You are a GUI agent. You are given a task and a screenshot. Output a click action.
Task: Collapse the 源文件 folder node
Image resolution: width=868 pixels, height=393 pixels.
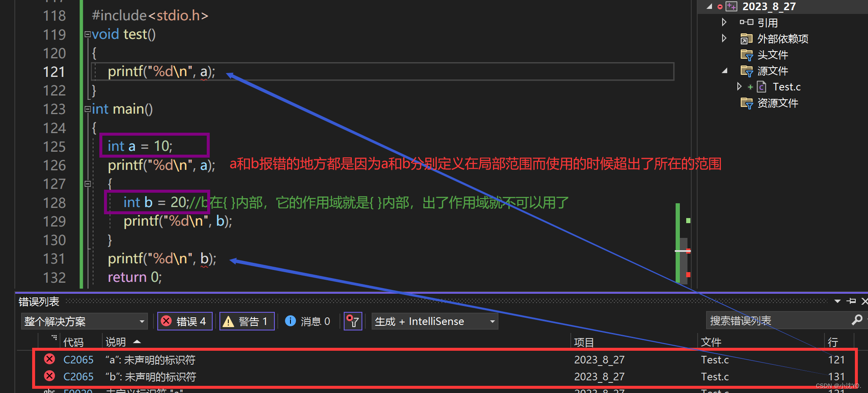pos(725,71)
